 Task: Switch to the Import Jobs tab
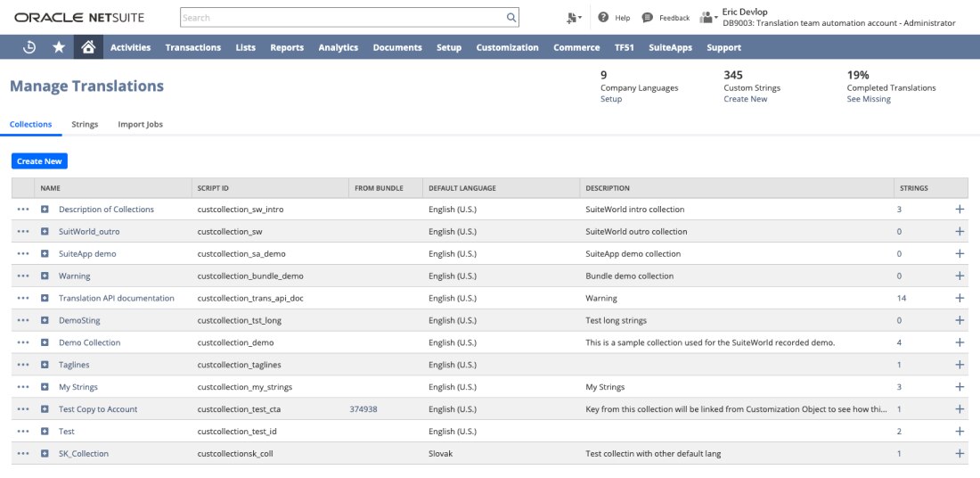[x=140, y=124]
